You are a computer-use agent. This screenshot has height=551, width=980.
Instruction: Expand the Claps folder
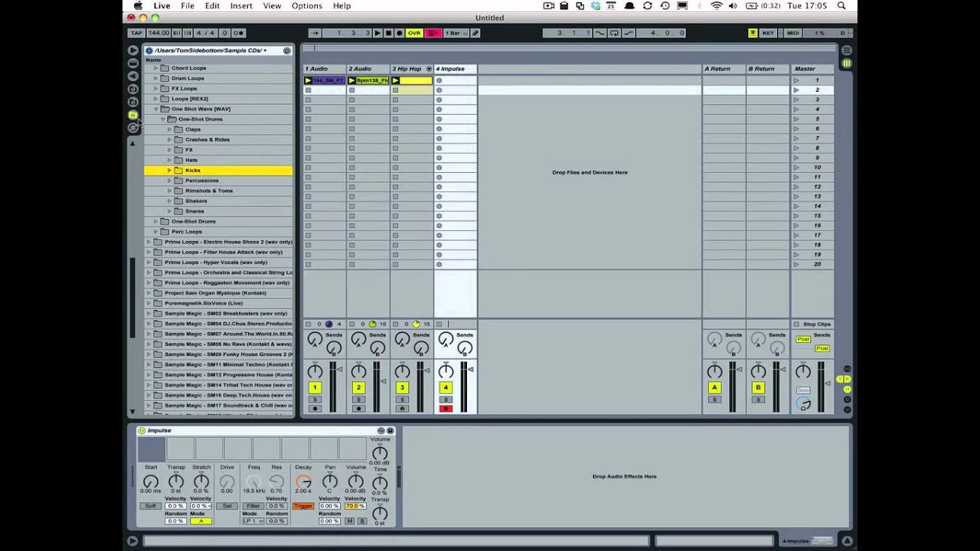coord(169,129)
